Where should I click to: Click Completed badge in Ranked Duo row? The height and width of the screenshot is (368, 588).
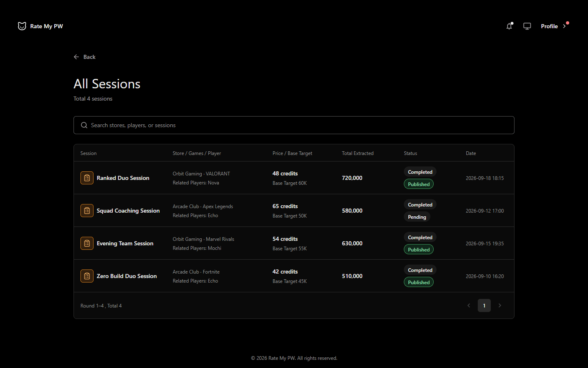point(420,172)
